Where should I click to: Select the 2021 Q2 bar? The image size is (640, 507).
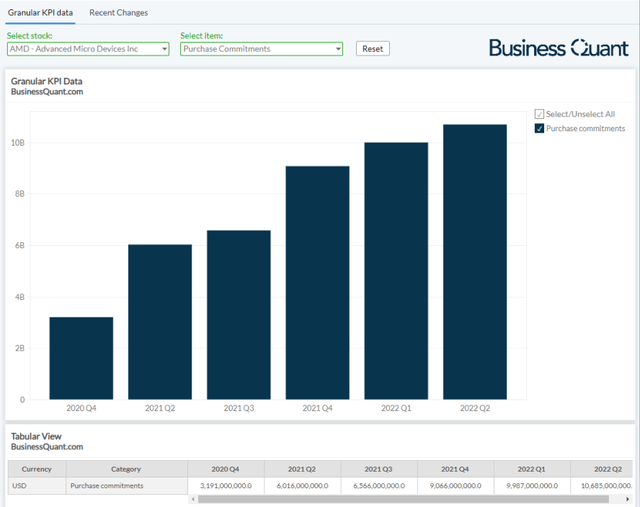pyautogui.click(x=160, y=322)
